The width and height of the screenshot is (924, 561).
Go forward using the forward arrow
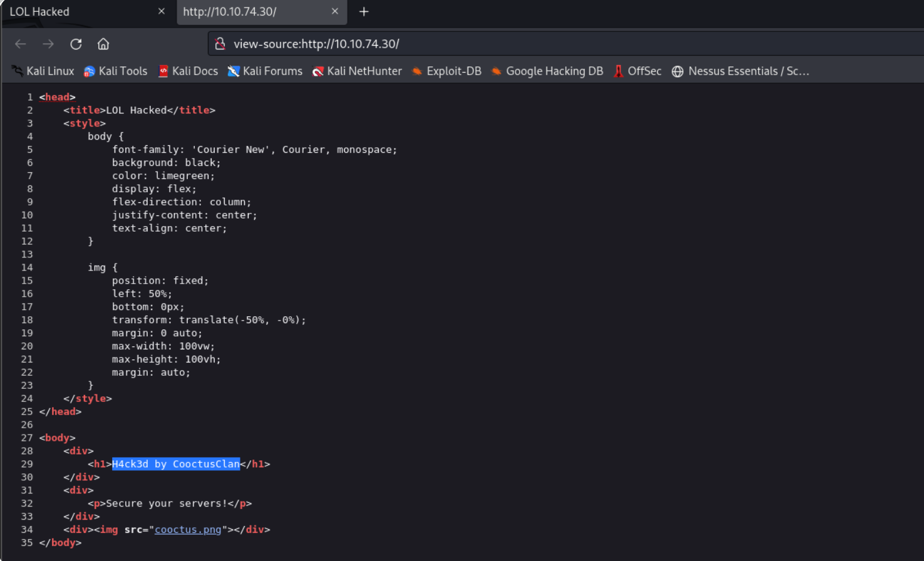(x=48, y=44)
